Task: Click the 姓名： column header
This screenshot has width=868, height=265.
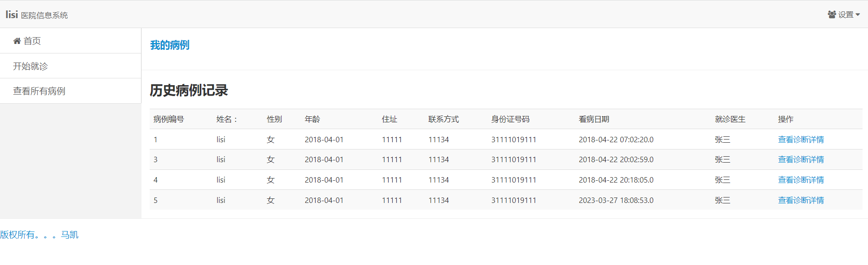Action: (228, 119)
